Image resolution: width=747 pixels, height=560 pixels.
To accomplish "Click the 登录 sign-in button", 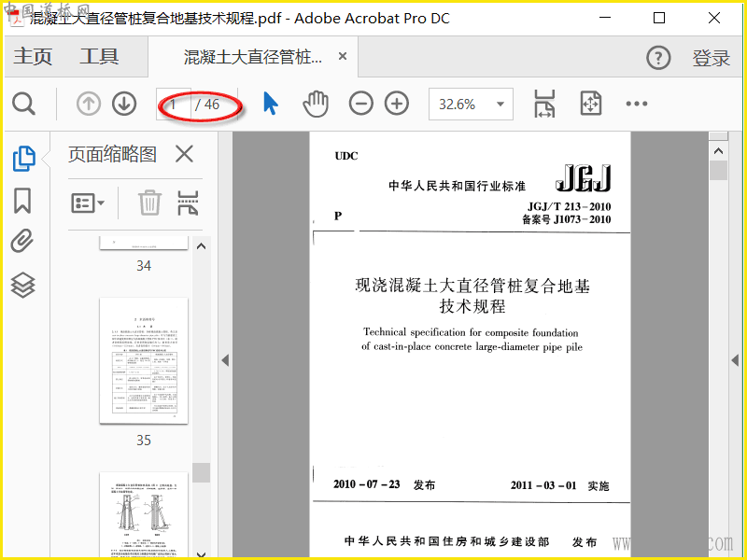I will (712, 58).
